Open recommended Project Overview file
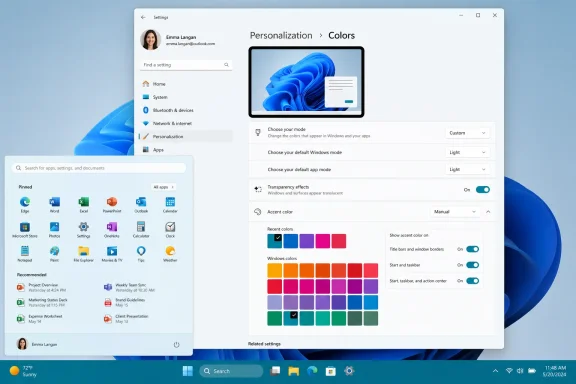The image size is (576, 384). (41, 287)
